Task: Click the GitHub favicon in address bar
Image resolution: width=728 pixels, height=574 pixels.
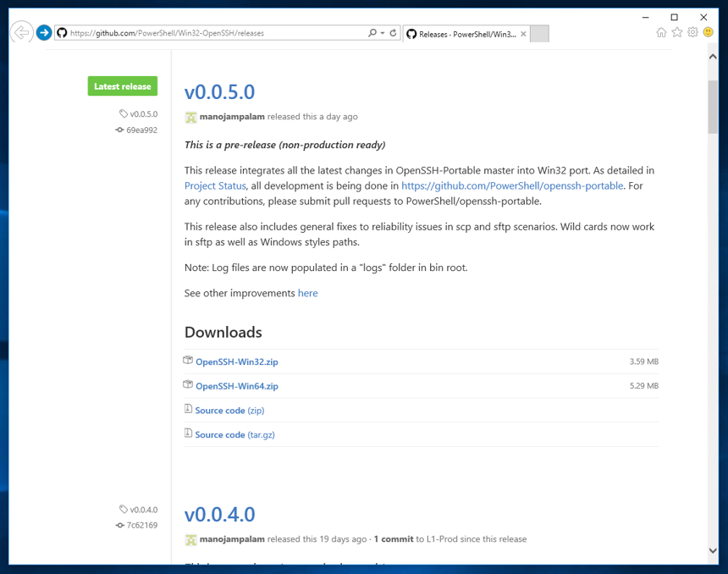Action: tap(62, 33)
